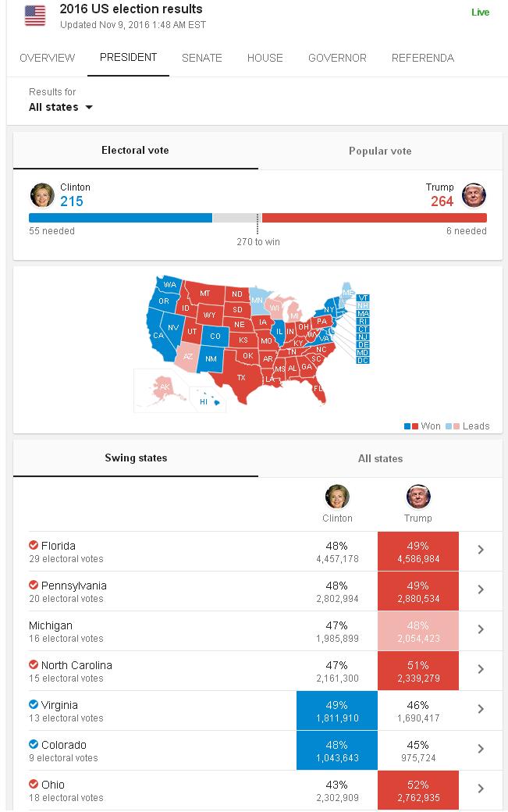Go to the Governor tab

click(x=337, y=58)
